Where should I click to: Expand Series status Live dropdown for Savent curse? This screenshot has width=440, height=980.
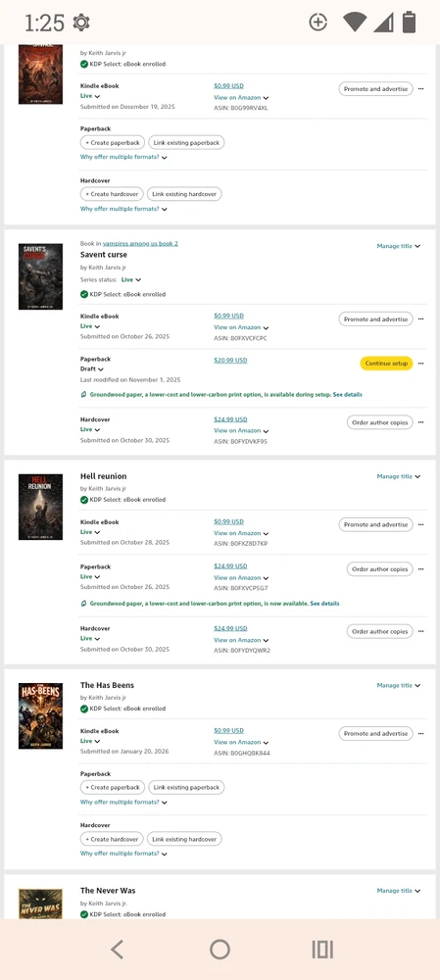(131, 280)
